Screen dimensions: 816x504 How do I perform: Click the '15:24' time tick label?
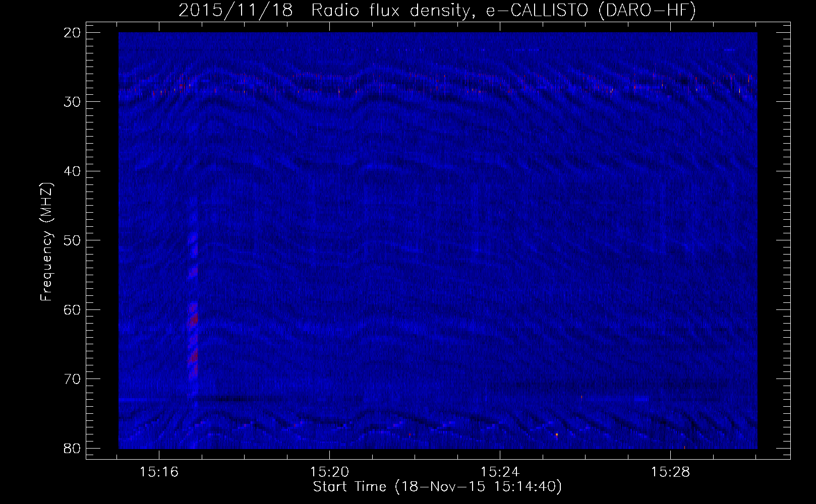[500, 472]
